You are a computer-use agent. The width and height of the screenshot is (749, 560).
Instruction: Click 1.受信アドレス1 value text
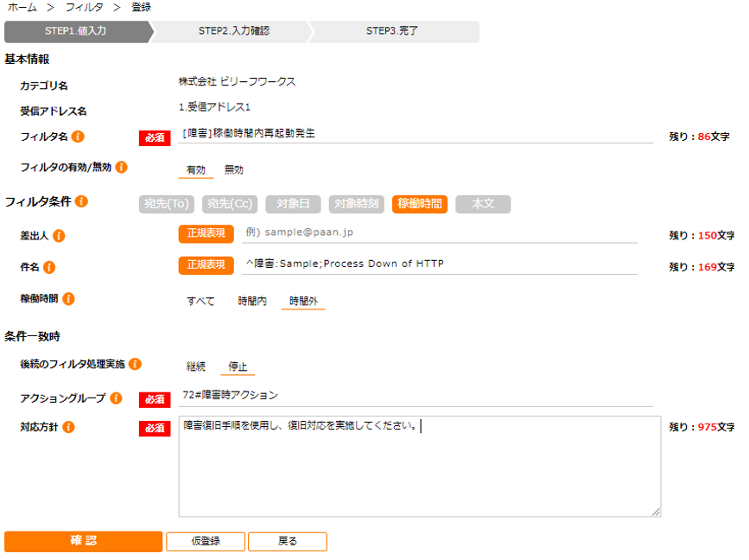tap(214, 107)
